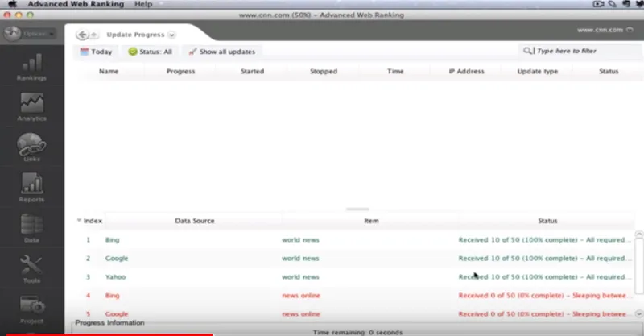Viewport: 644px width, 336px height.
Task: Click the scroll up arrow of list
Action: point(639,234)
